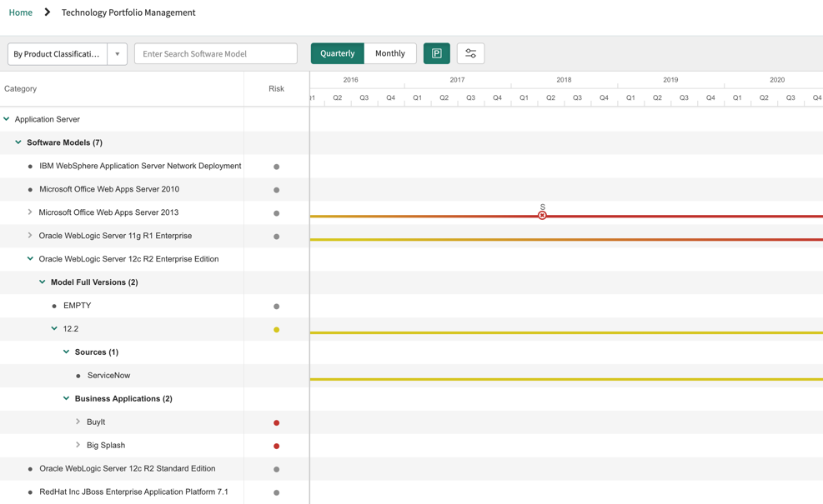
Task: Click risk dot for Office Web Apps 2013
Action: pyautogui.click(x=277, y=213)
